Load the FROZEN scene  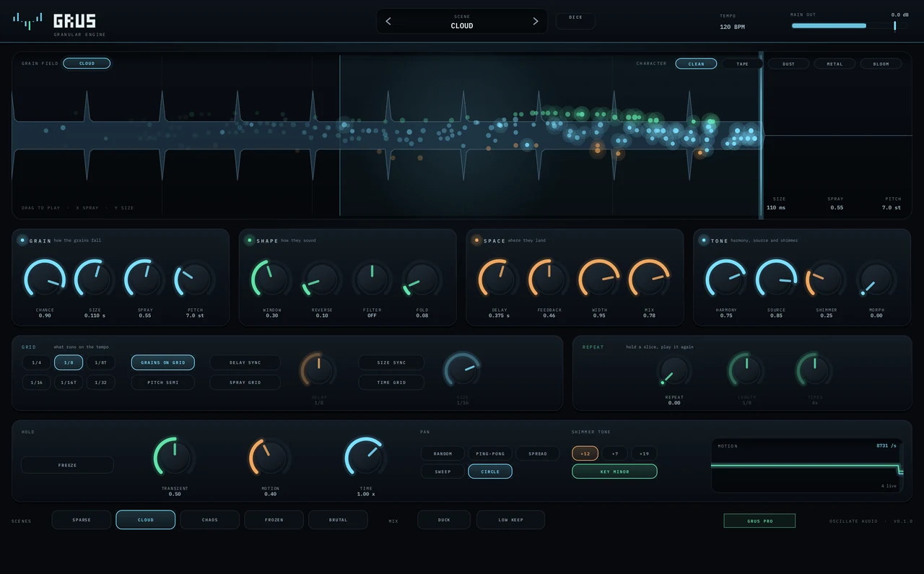coord(274,520)
